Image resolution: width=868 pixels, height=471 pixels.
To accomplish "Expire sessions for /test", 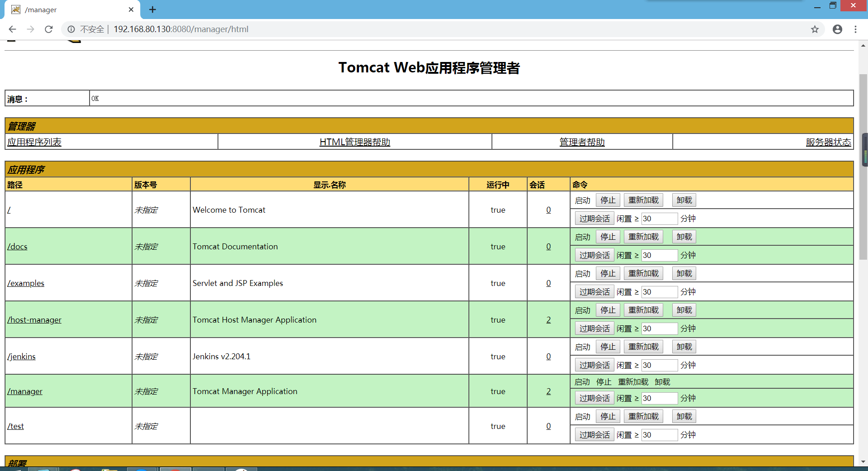I will click(x=594, y=435).
